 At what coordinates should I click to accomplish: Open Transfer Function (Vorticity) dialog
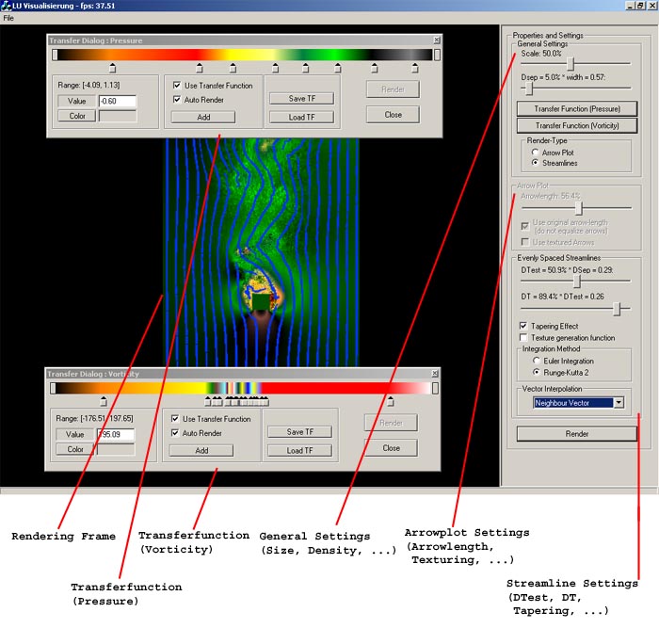click(x=577, y=125)
